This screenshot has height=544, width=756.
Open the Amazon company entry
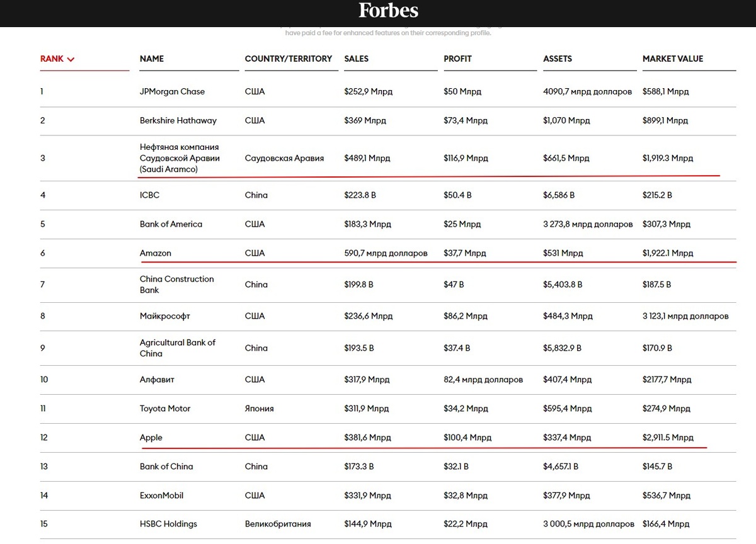pos(156,253)
